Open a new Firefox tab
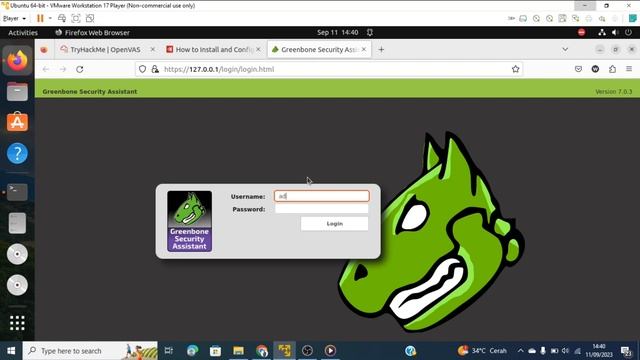 (381, 49)
